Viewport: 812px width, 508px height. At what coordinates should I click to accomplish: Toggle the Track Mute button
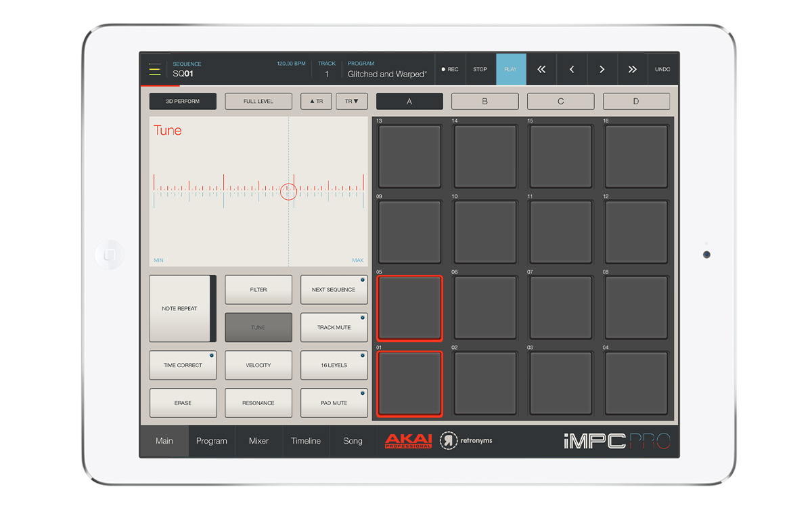coord(334,327)
